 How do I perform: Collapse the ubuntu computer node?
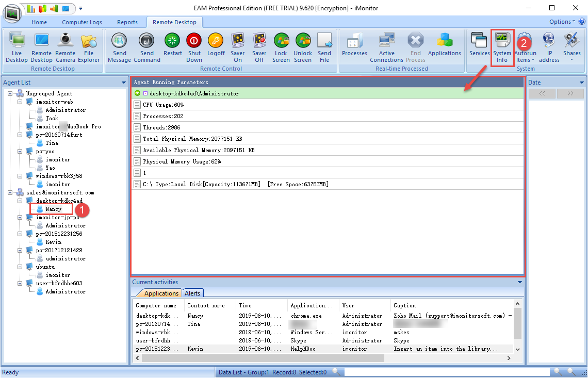coord(20,267)
